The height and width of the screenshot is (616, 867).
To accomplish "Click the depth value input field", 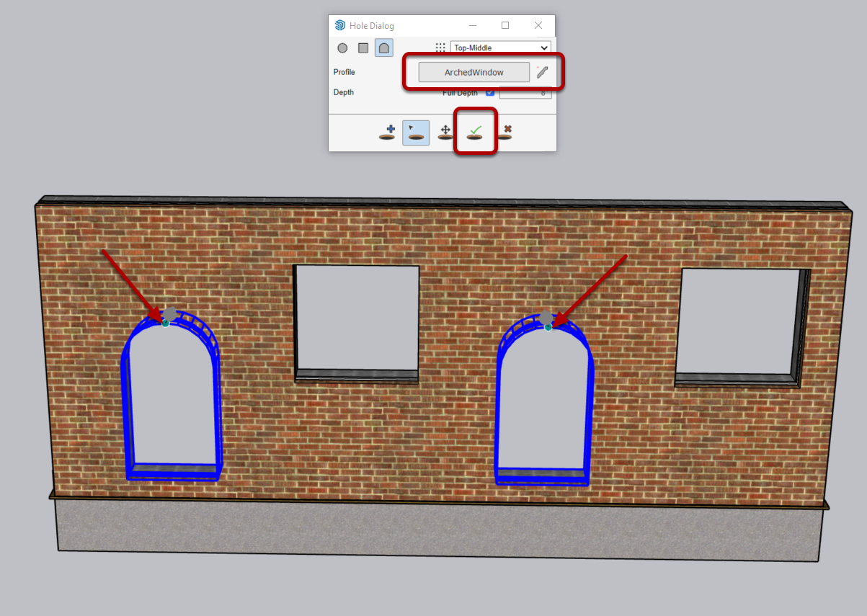I will pos(525,92).
